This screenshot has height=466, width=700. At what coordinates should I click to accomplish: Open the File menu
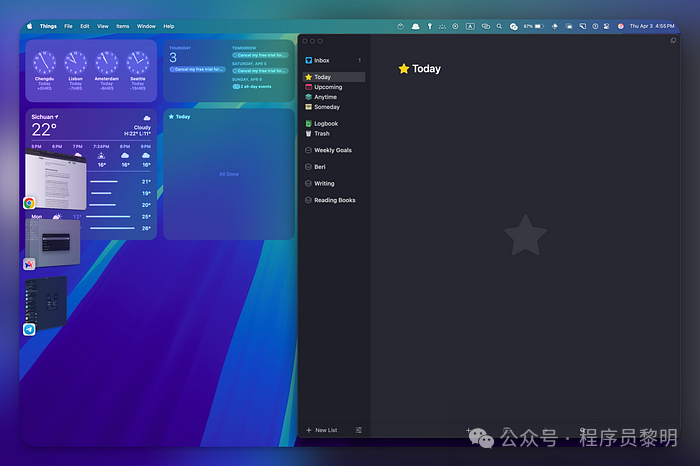coord(68,26)
